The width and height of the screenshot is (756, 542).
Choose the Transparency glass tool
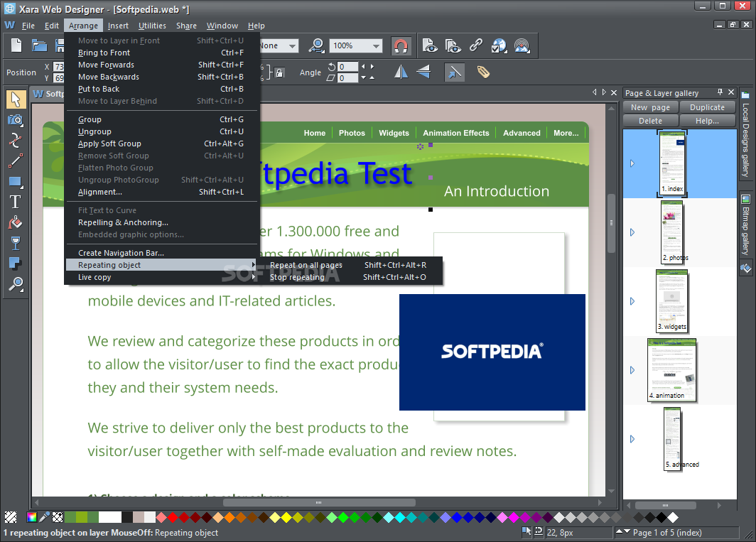pos(16,243)
